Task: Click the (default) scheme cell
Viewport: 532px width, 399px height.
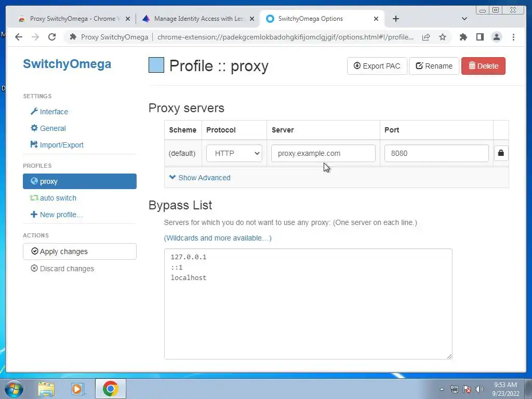Action: click(x=182, y=153)
